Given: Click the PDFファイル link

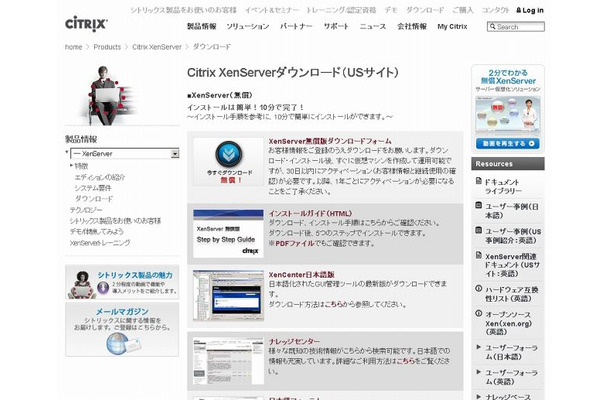Looking at the screenshot, I should pyautogui.click(x=294, y=243).
